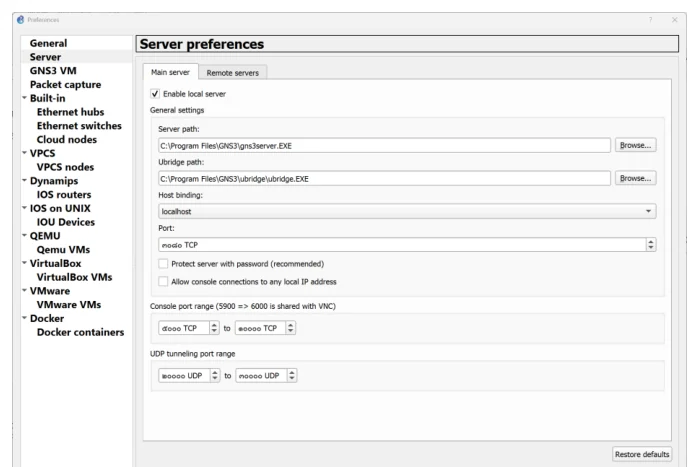Screen dimensions: 699x467
Task: Collapse the VirtualBox tree group
Action: (x=25, y=263)
